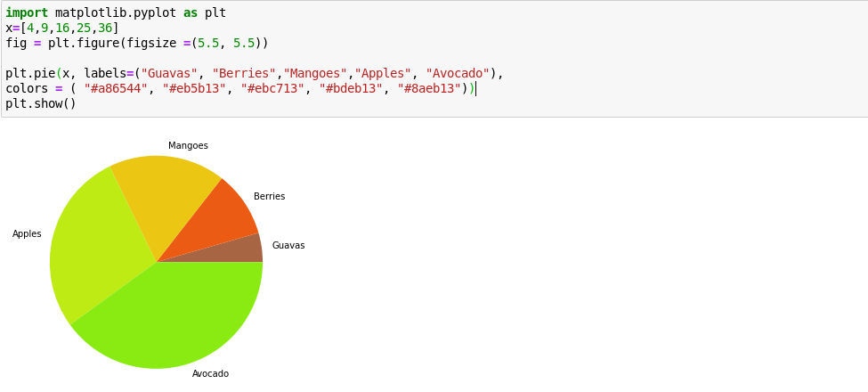Click the plt.pie function call

(x=30, y=74)
